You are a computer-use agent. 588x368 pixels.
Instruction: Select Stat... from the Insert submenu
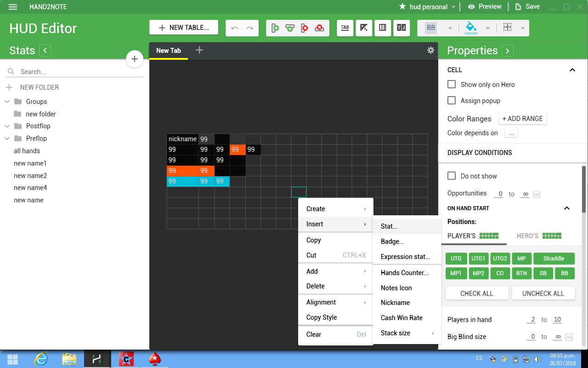pos(407,226)
